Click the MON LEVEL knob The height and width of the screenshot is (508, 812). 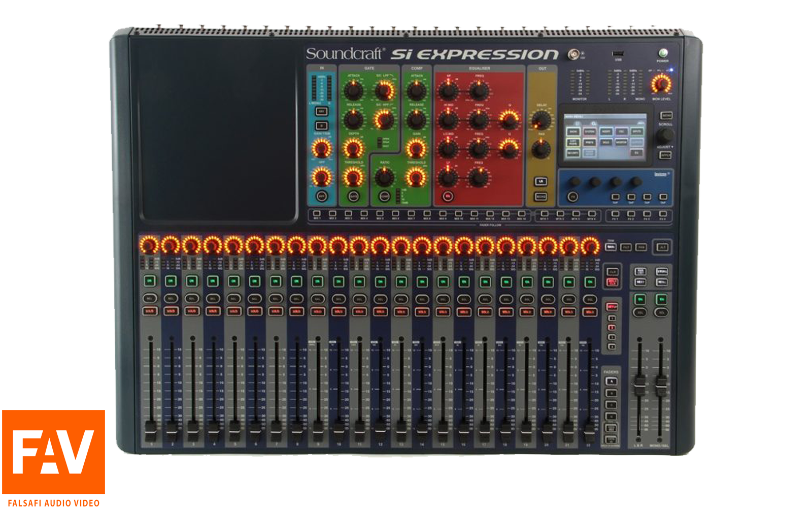(x=661, y=83)
